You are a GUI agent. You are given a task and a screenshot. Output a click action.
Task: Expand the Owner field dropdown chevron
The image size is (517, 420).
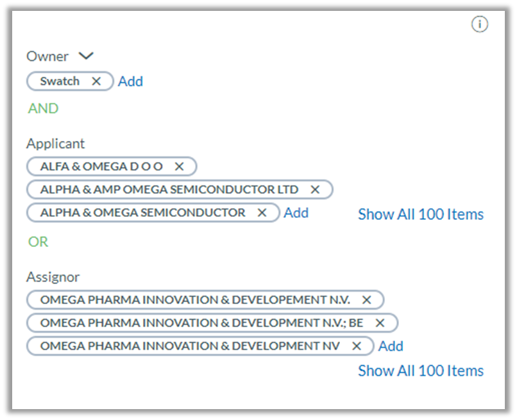coord(86,56)
